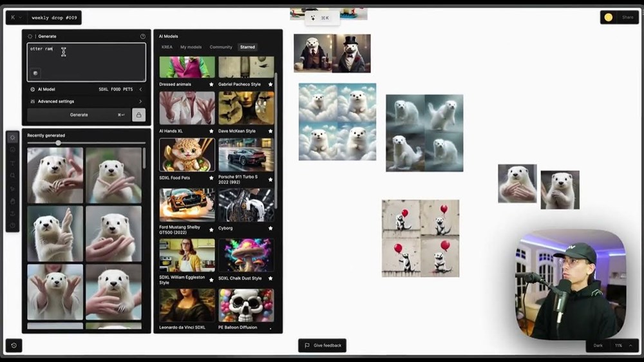
Task: Expand Advanced settings
Action: 140,102
